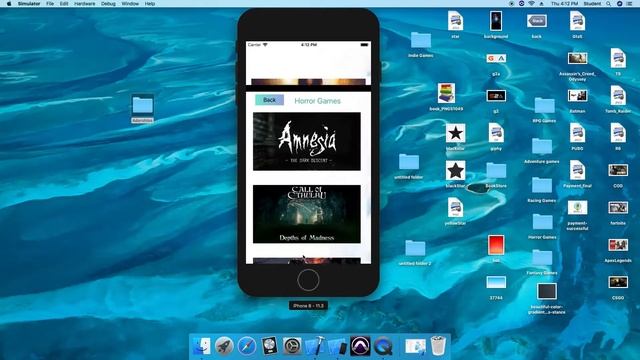Select the highlighted folder left of the simulator
Screen dimensions: 640x360
tap(142, 106)
